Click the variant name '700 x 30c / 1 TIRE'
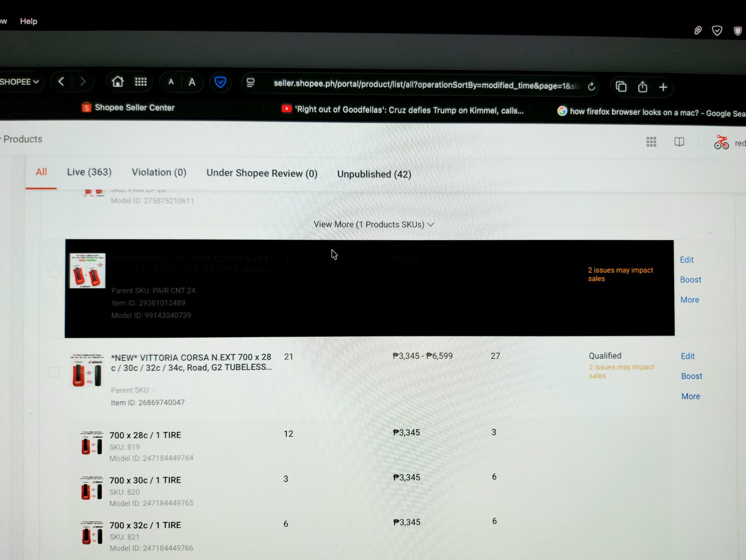This screenshot has width=746, height=560. click(x=145, y=480)
